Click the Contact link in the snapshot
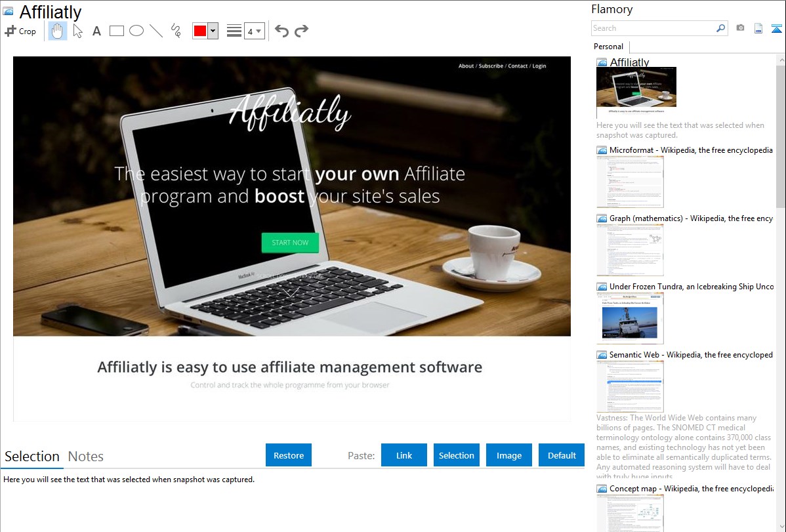Viewport: 786px width, 532px height. pos(518,66)
